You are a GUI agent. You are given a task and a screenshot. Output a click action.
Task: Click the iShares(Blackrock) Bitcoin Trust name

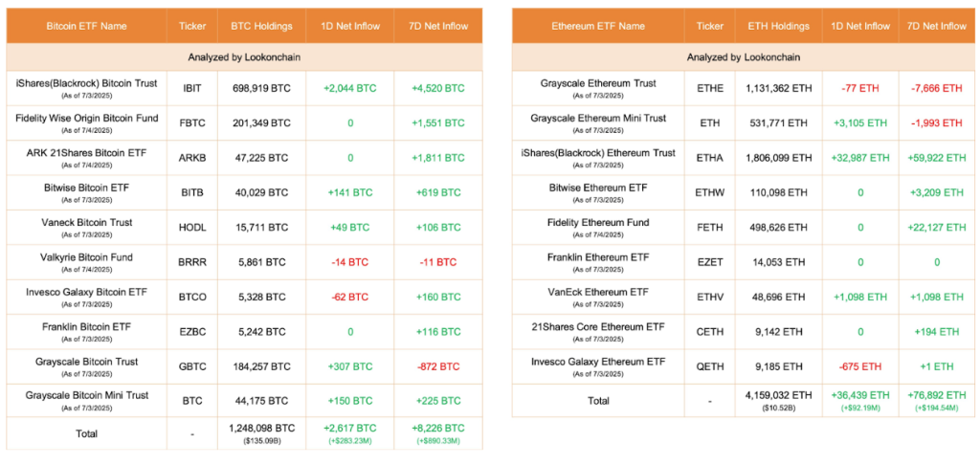[x=86, y=83]
